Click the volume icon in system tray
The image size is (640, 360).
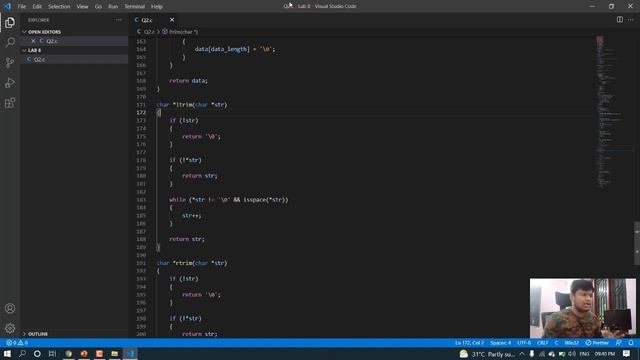pyautogui.click(x=572, y=354)
